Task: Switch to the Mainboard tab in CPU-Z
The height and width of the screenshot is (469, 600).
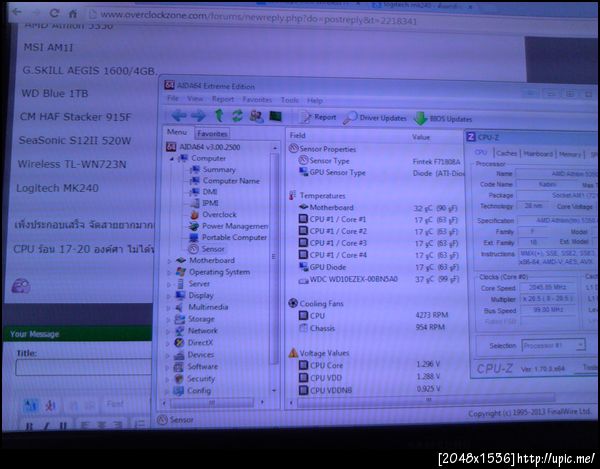Action: (x=538, y=154)
